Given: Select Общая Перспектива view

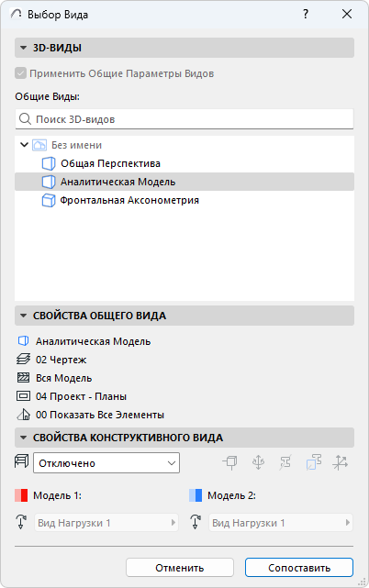Looking at the screenshot, I should [110, 163].
